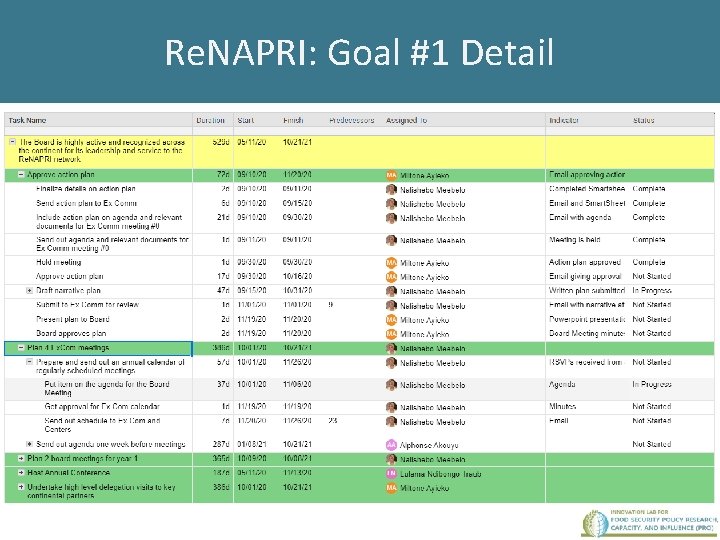The width and height of the screenshot is (720, 540).
Task: Click Miltone Ayieko avatar in green Approve action plan row
Action: tap(391, 175)
